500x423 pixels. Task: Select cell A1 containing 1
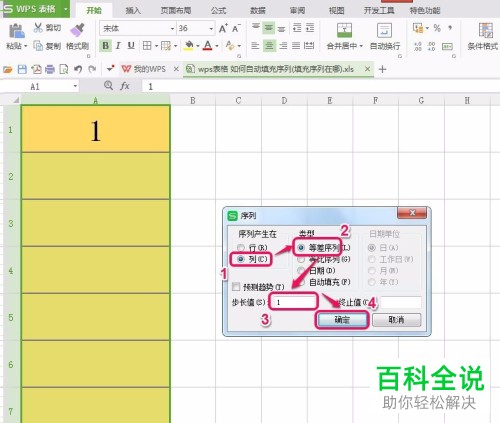pos(96,129)
